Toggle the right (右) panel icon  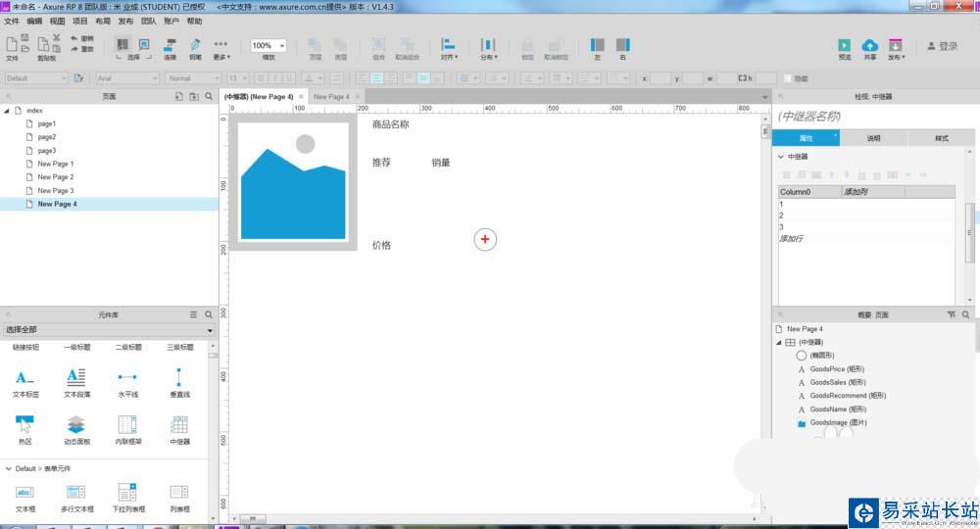(x=622, y=48)
